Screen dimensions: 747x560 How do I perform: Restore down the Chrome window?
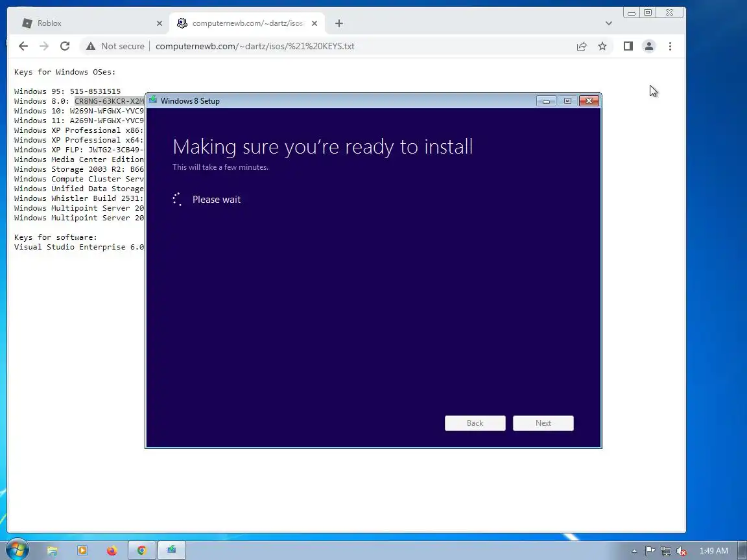click(x=648, y=13)
